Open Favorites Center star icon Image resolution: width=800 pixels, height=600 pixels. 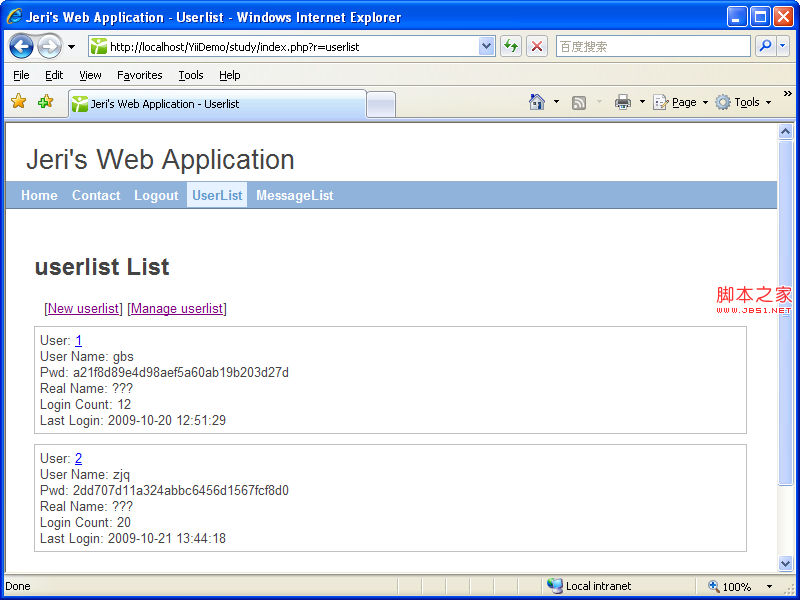[18, 101]
